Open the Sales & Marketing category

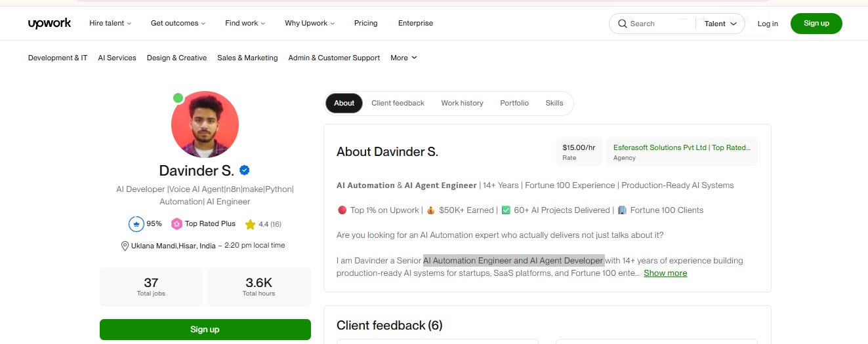(x=247, y=58)
